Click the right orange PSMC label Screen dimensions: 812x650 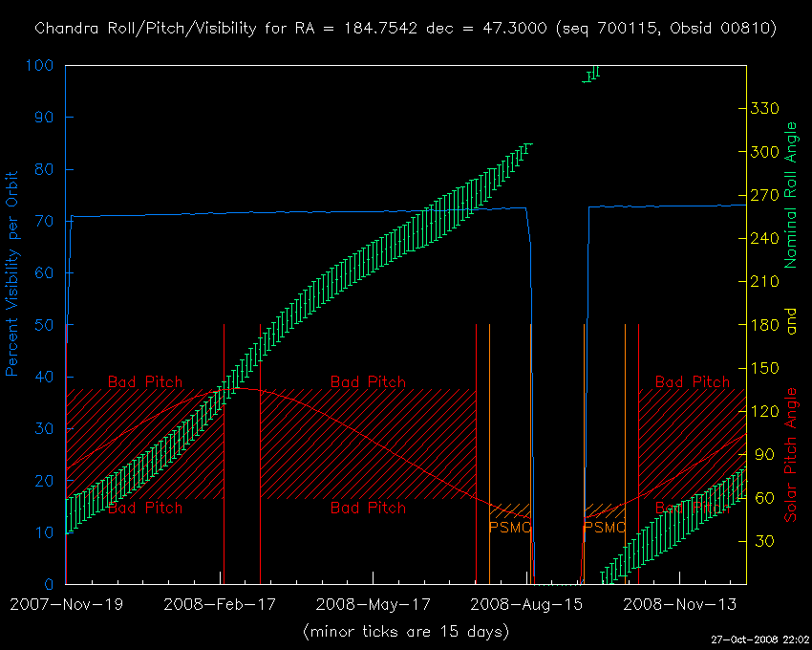point(604,527)
